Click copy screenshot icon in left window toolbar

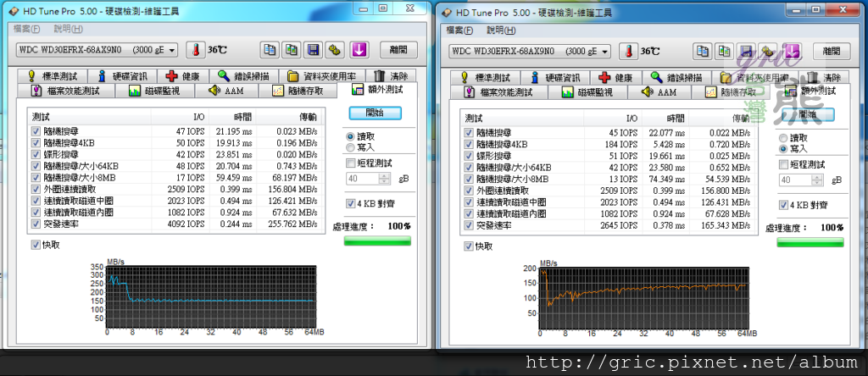point(292,50)
